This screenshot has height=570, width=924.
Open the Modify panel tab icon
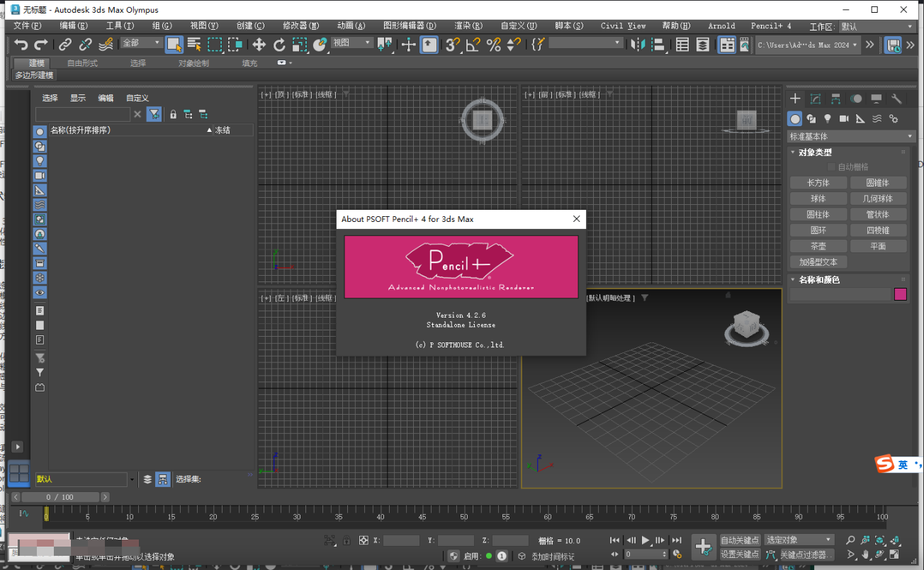click(x=816, y=99)
